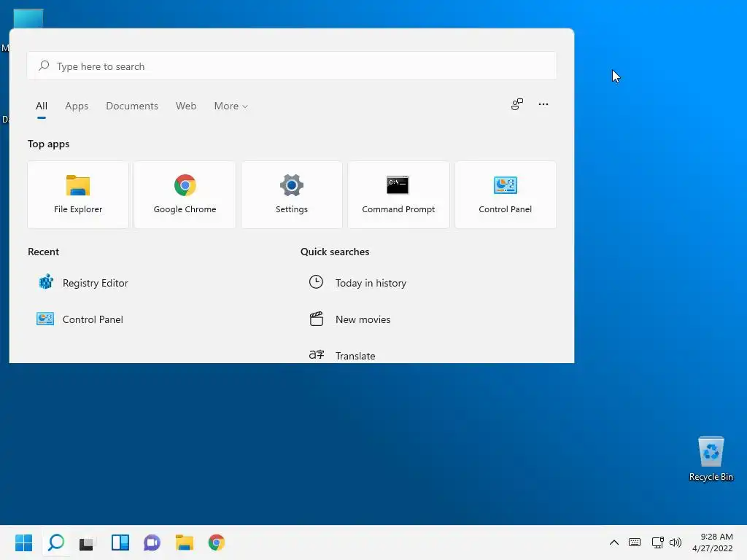This screenshot has width=747, height=560.
Task: Open File Explorer from Top apps
Action: (78, 194)
